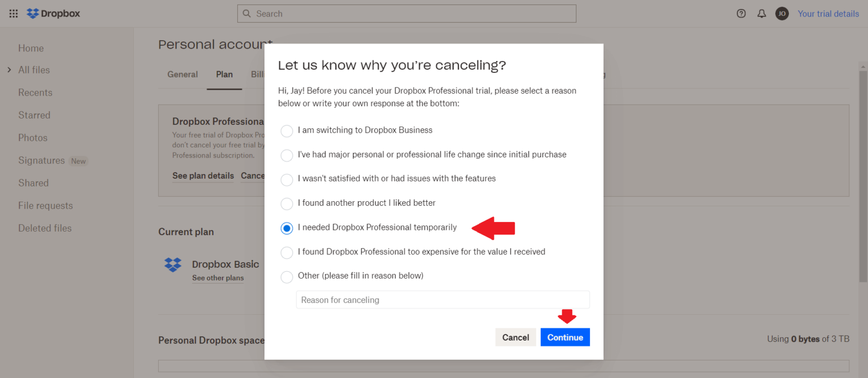Screen dimensions: 868x378
Task: Open the JO account avatar
Action: pos(782,13)
